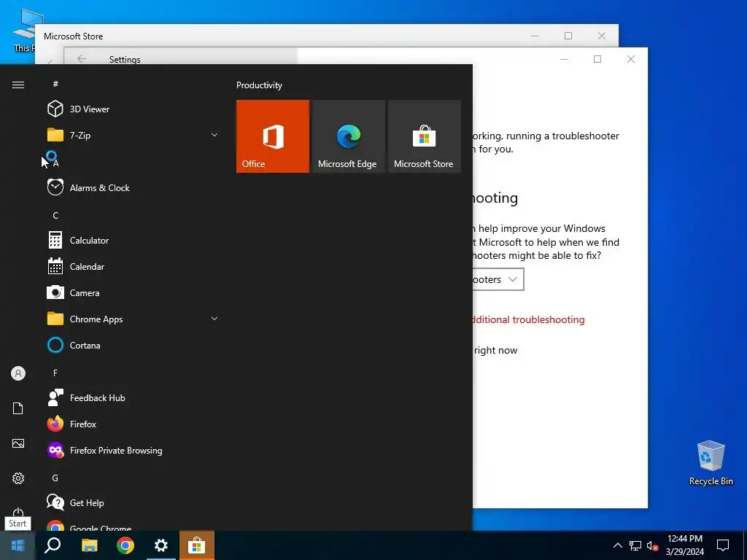Open Pictures from the Start sidebar

click(x=18, y=443)
